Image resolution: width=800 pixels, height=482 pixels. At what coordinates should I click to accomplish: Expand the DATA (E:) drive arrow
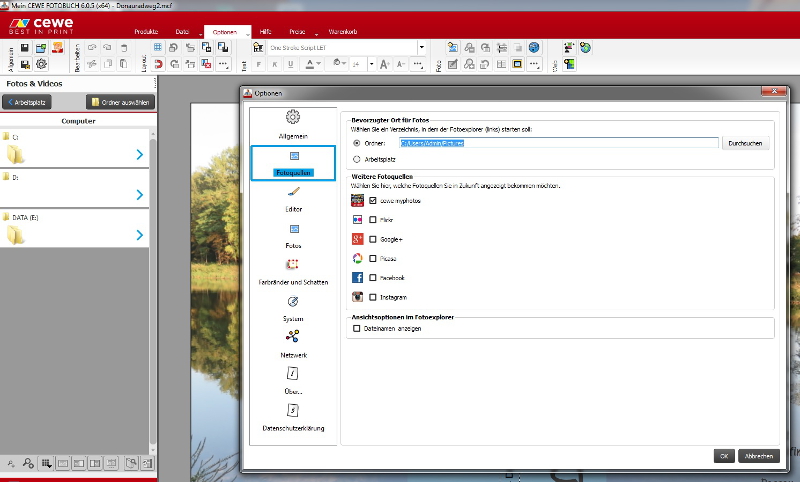[139, 235]
